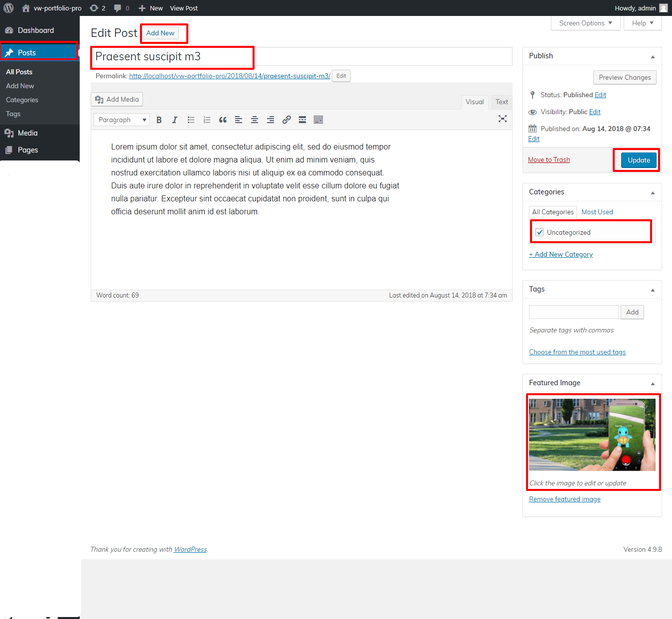Click the tags input field
The height and width of the screenshot is (619, 672).
tap(573, 312)
